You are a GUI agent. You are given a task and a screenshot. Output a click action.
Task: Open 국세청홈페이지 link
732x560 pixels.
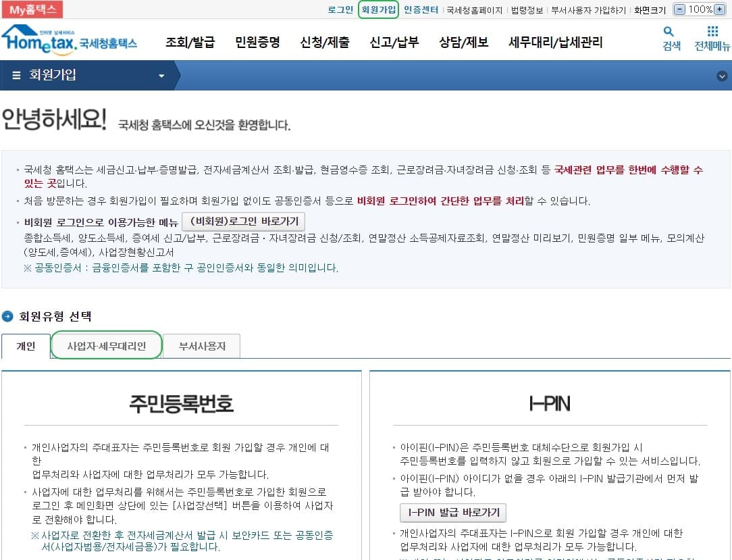pos(474,10)
